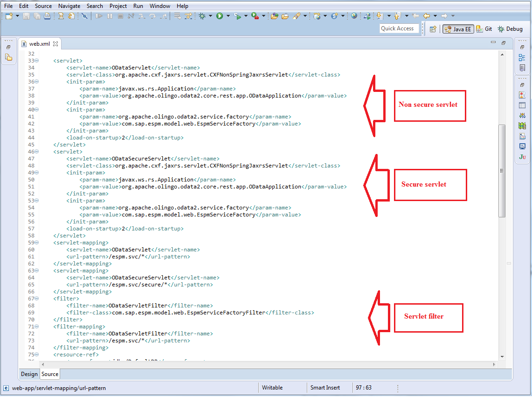Screen dimensions: 532x397
Task: Open the File menu
Action: [x=8, y=6]
